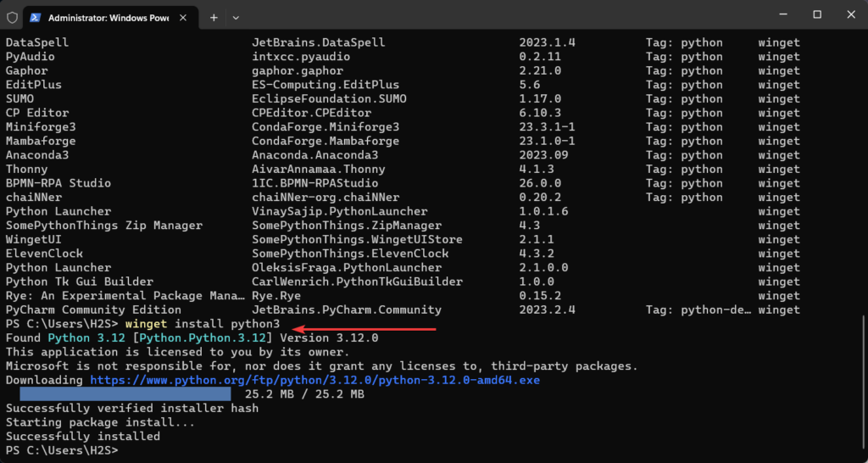Minimize the terminal window
The height and width of the screenshot is (463, 868).
(782, 15)
